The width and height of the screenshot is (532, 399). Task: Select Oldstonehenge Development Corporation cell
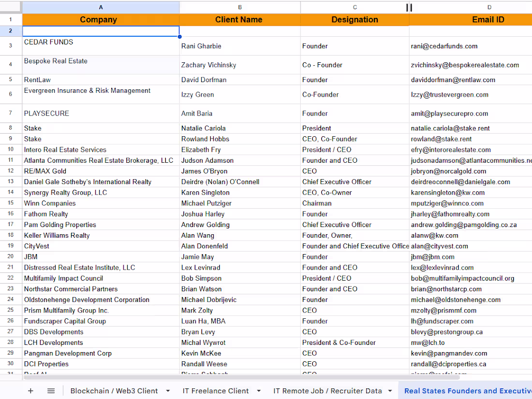click(x=101, y=299)
